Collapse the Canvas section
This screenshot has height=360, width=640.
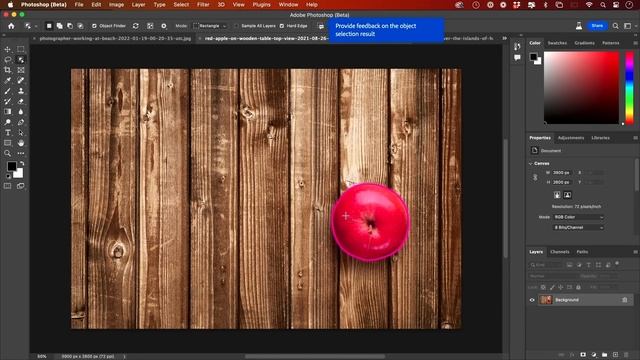[531, 163]
